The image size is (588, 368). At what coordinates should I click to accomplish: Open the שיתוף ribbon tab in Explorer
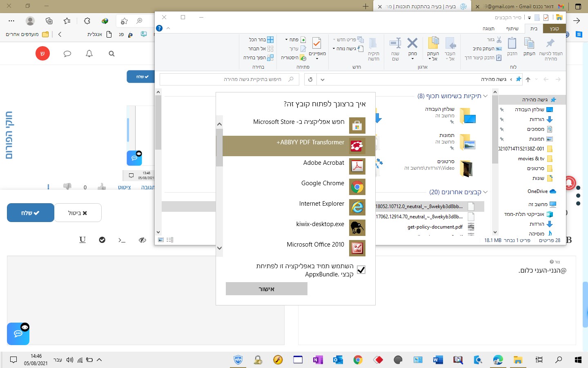tap(512, 29)
